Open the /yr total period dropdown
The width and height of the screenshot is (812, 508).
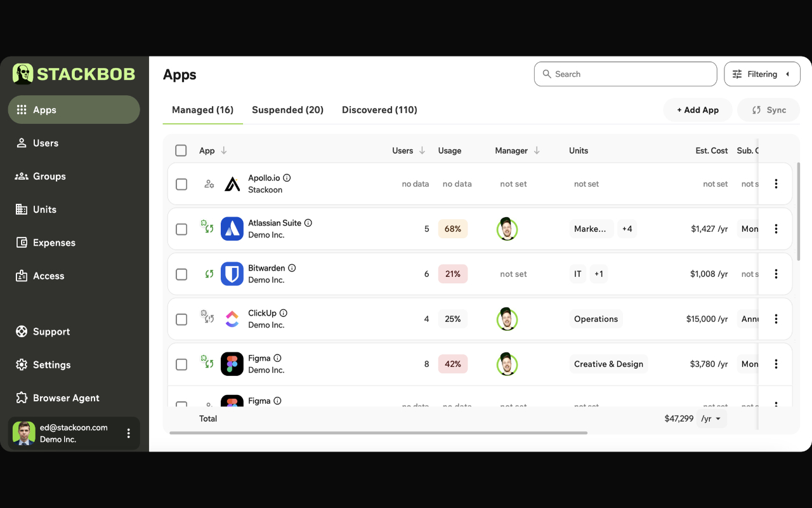(x=711, y=419)
